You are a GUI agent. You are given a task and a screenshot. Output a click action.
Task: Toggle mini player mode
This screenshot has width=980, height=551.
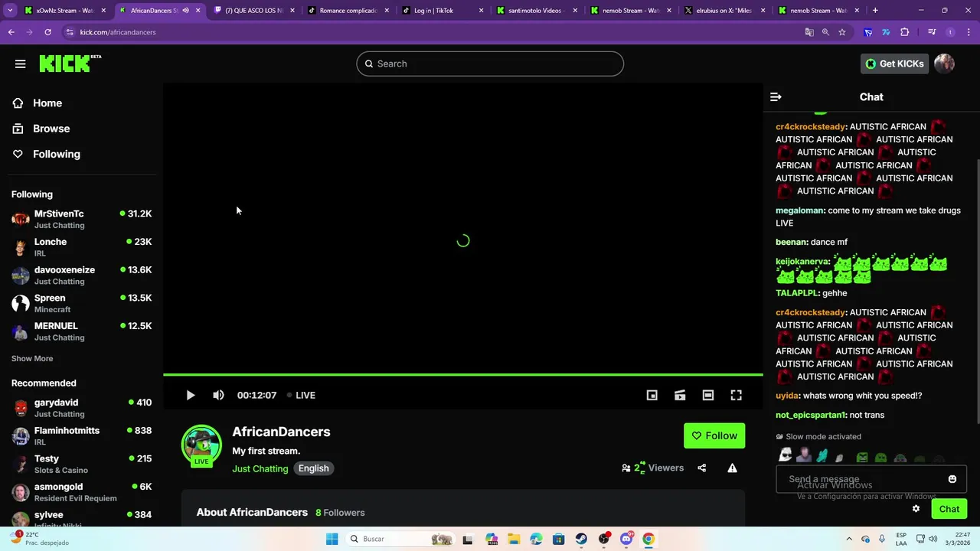(652, 395)
